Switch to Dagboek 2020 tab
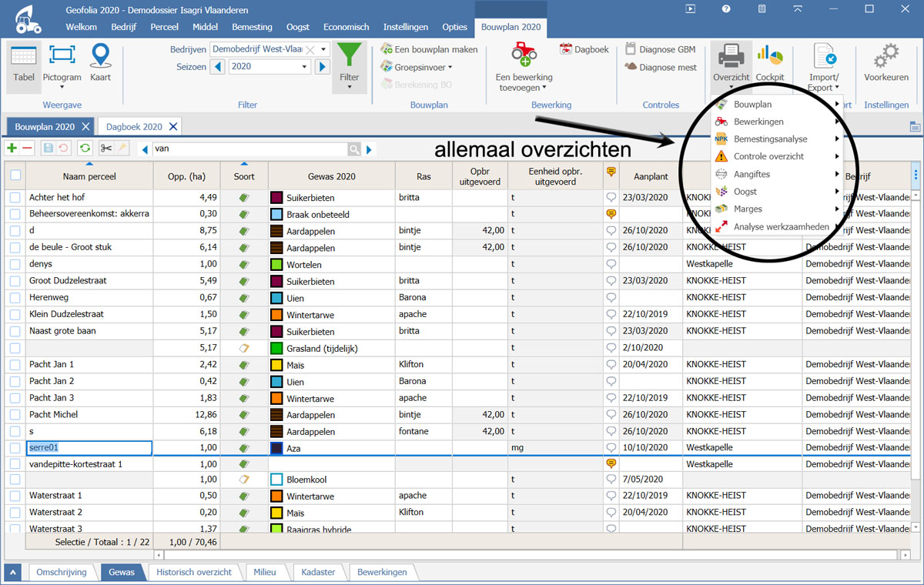 (x=135, y=126)
